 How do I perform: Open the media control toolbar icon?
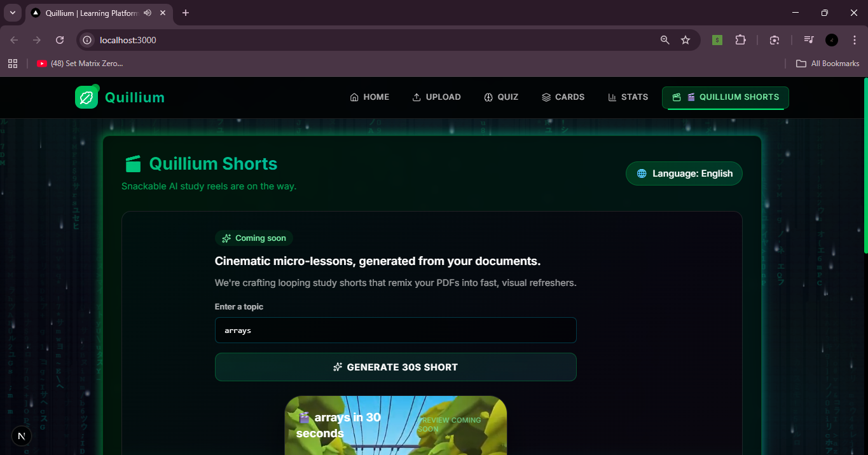(809, 40)
